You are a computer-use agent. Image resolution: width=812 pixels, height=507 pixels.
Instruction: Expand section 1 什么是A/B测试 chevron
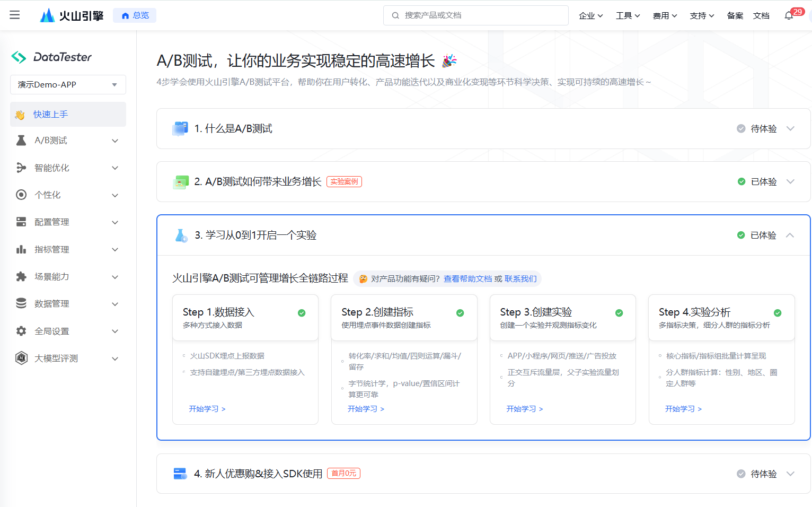coord(790,129)
